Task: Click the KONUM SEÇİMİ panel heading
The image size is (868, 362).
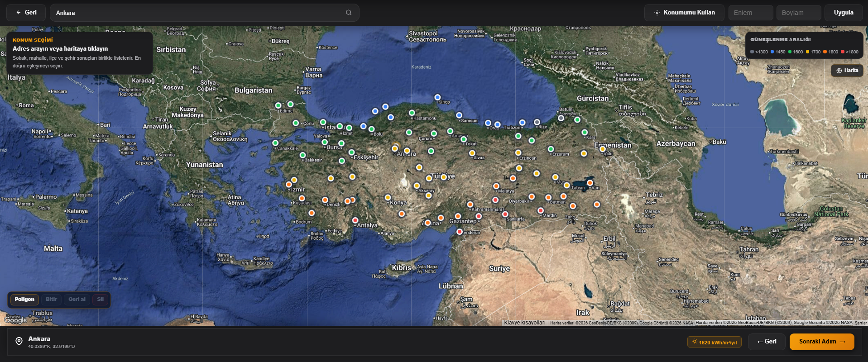Action: (x=33, y=40)
